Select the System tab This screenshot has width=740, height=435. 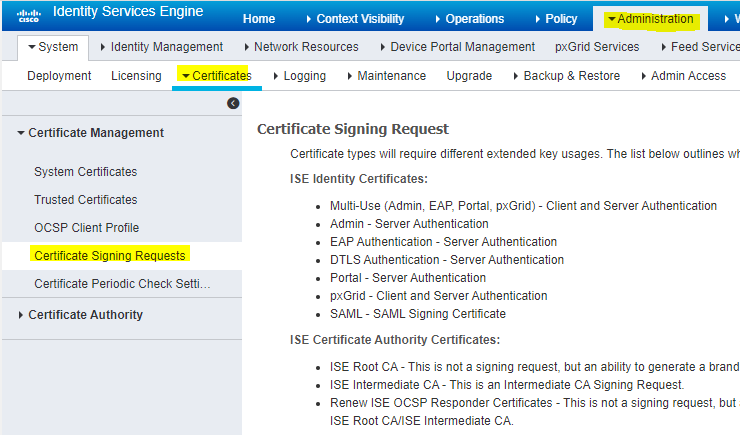tap(53, 47)
